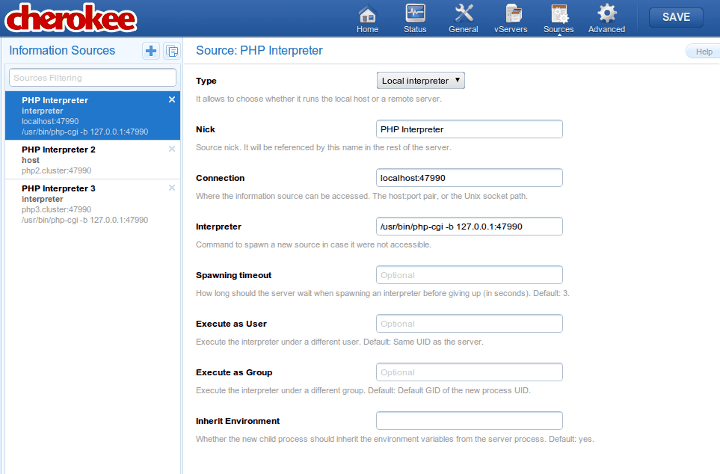Remove the PHP Interpreter source
The image size is (720, 474).
[172, 100]
